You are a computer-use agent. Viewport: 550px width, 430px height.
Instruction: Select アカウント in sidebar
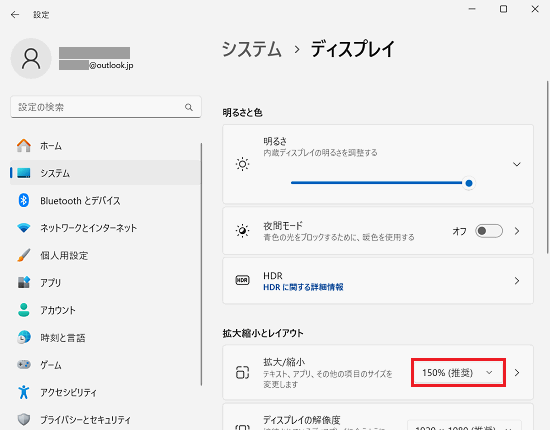pos(105,310)
